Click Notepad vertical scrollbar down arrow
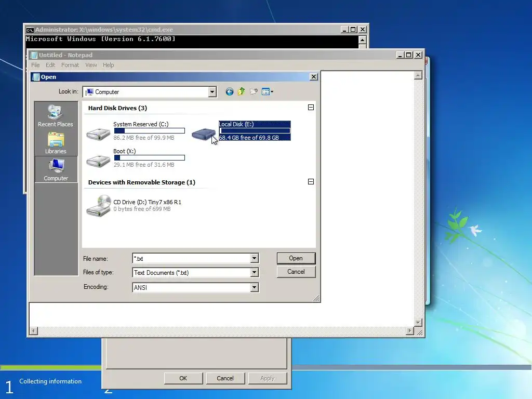 418,322
